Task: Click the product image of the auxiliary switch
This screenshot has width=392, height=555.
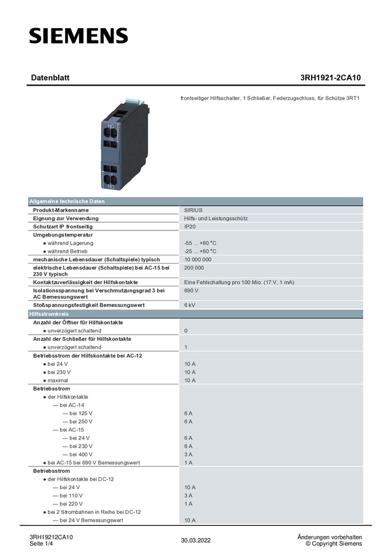Action: [x=125, y=144]
